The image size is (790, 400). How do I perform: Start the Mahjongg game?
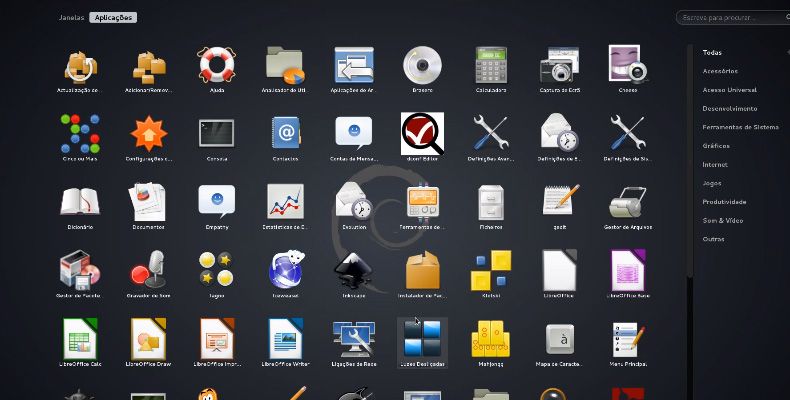pos(491,339)
